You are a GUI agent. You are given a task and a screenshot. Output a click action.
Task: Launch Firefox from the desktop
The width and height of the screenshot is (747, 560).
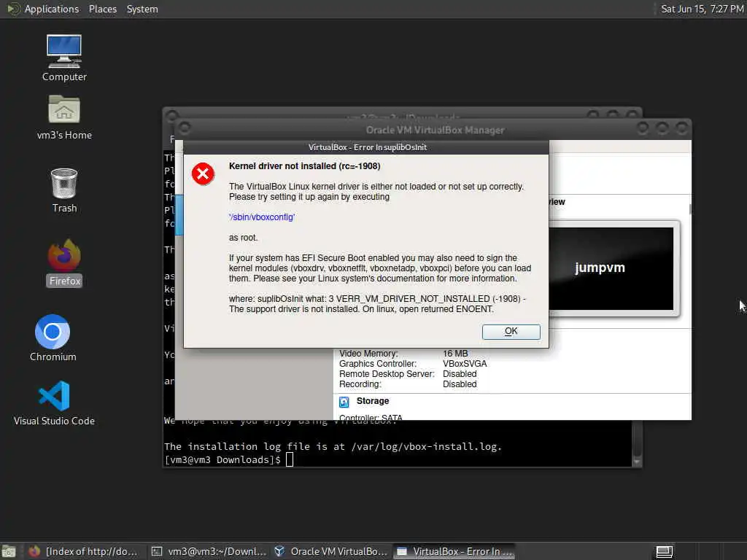64,262
